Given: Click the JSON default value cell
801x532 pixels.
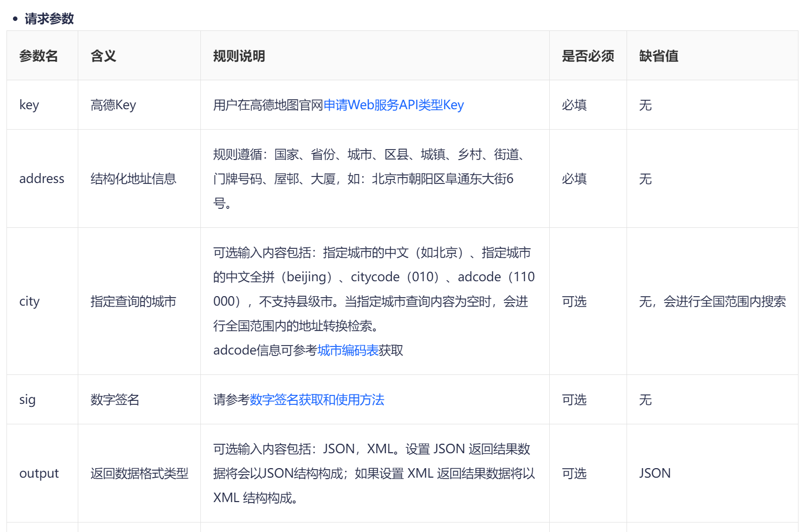Looking at the screenshot, I should coord(654,474).
